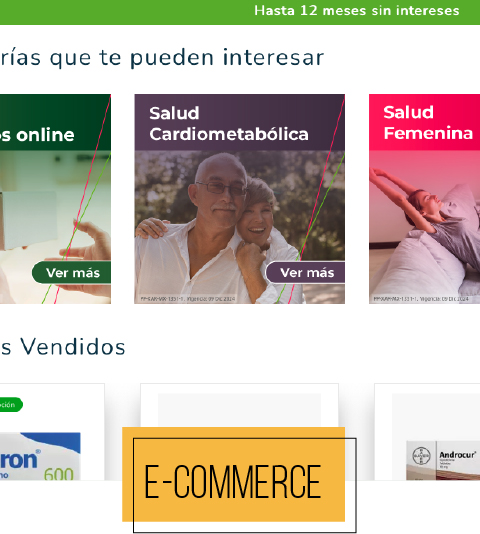Open the Salud Femenina category title
The width and height of the screenshot is (480, 534).
pyautogui.click(x=428, y=123)
